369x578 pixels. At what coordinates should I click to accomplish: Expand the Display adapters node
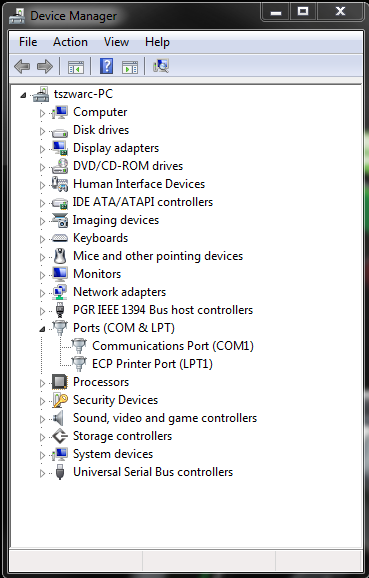click(x=42, y=149)
